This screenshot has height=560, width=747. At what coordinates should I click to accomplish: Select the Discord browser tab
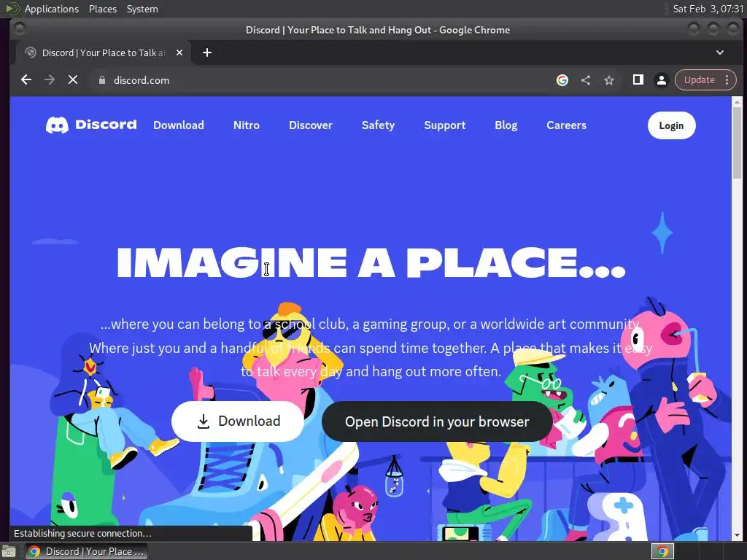click(103, 52)
